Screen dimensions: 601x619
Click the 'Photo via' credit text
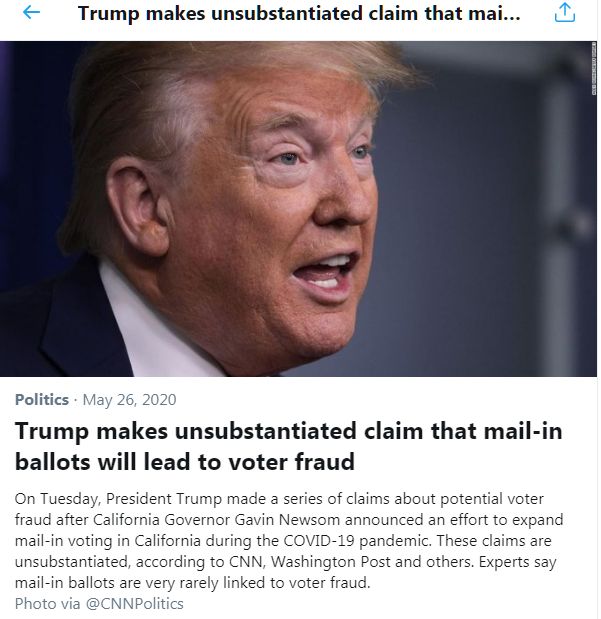pyautogui.click(x=48, y=604)
